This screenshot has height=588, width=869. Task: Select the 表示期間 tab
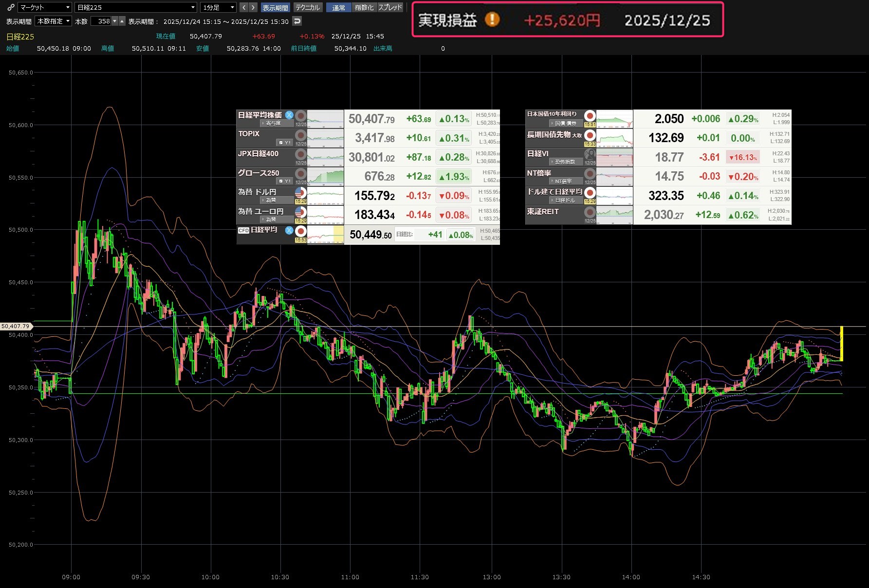tap(275, 7)
